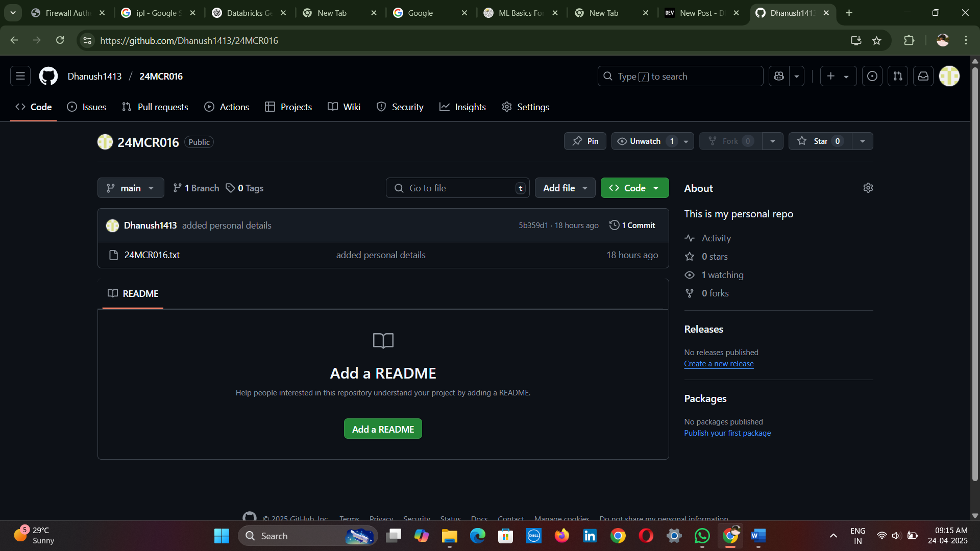980x551 pixels.
Task: Open the user avatar menu in header
Action: coord(949,76)
